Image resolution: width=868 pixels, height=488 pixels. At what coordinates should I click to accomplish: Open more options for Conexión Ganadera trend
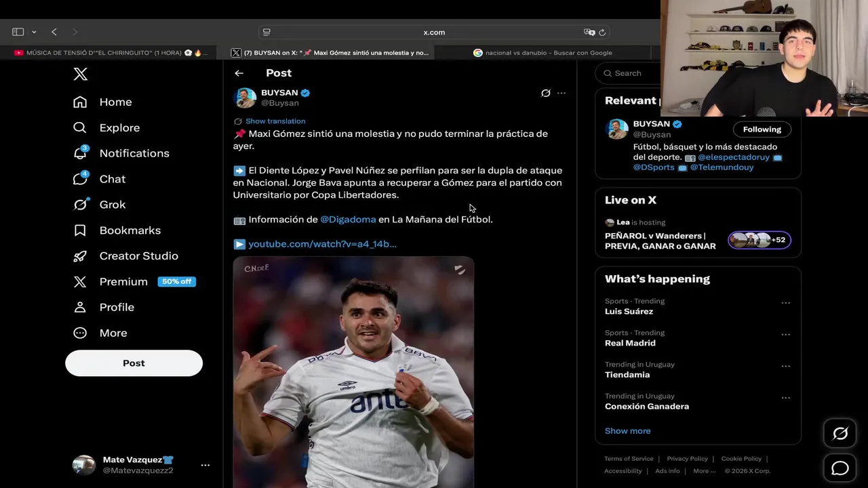(x=785, y=398)
